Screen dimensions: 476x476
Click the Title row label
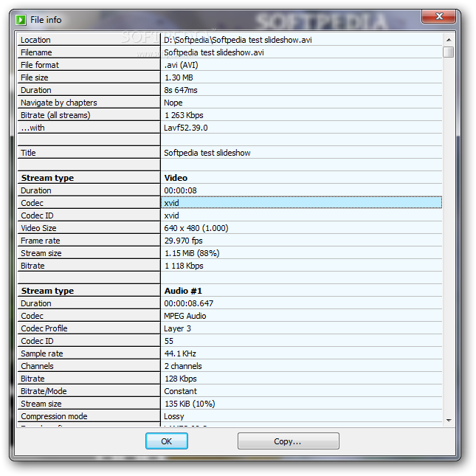[28, 153]
